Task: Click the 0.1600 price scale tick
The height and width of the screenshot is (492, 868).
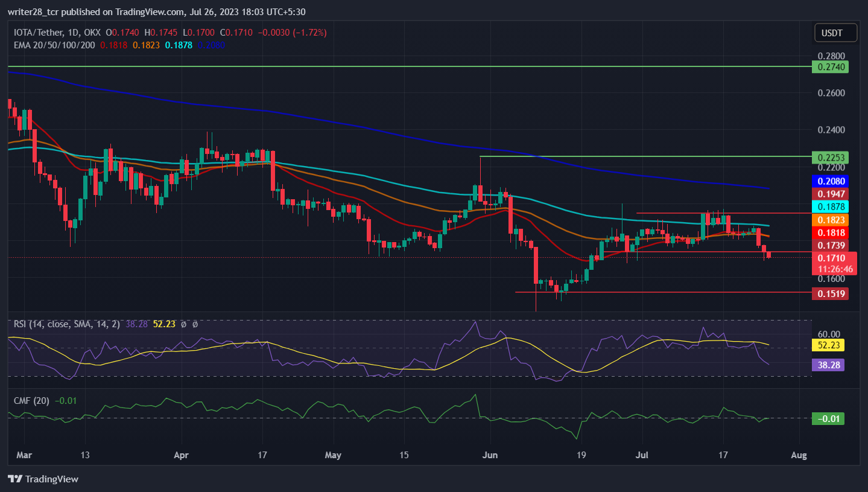Action: tap(831, 279)
